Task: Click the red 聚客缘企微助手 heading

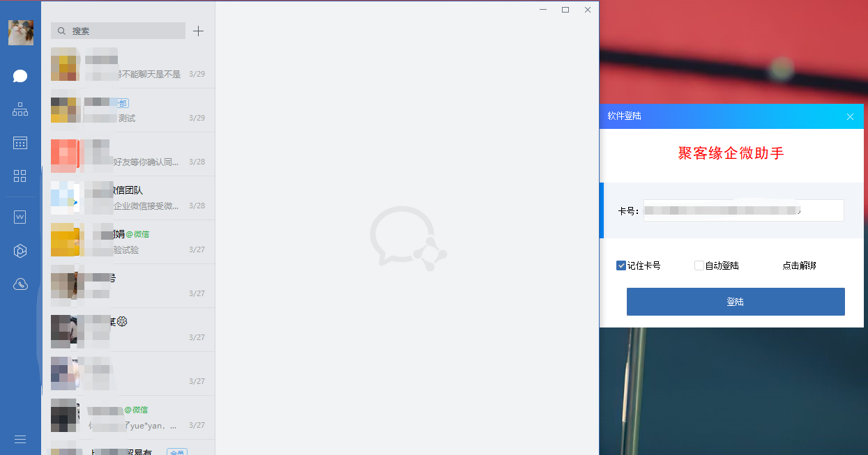Action: (731, 153)
